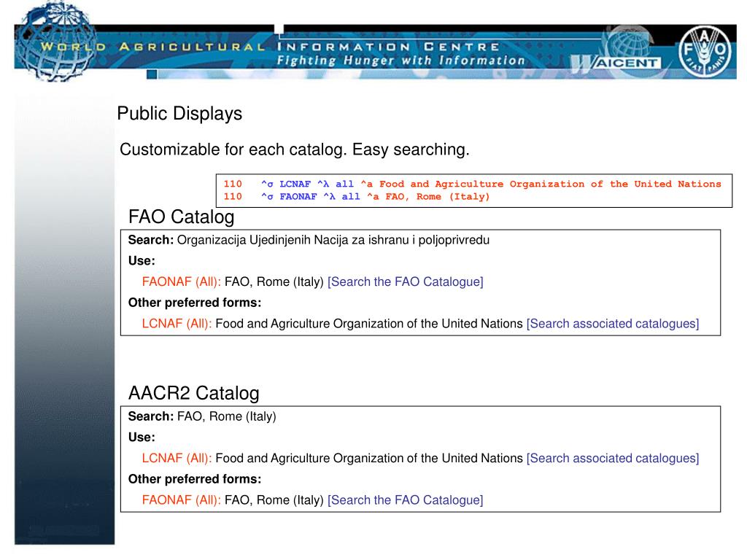Click search term Organizacija Ujedinjenih Nacija za ishranu i poljoprivredu
The image size is (747, 560).
click(x=333, y=240)
